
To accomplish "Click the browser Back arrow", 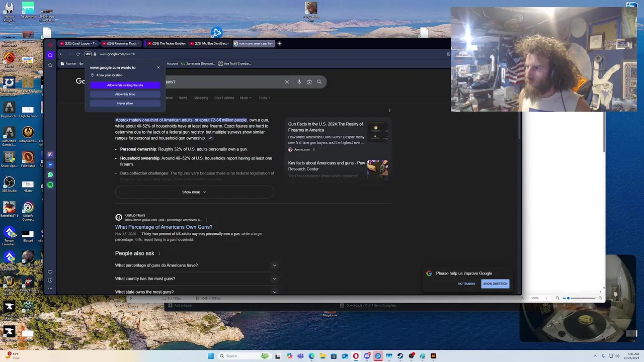I will (x=61, y=54).
